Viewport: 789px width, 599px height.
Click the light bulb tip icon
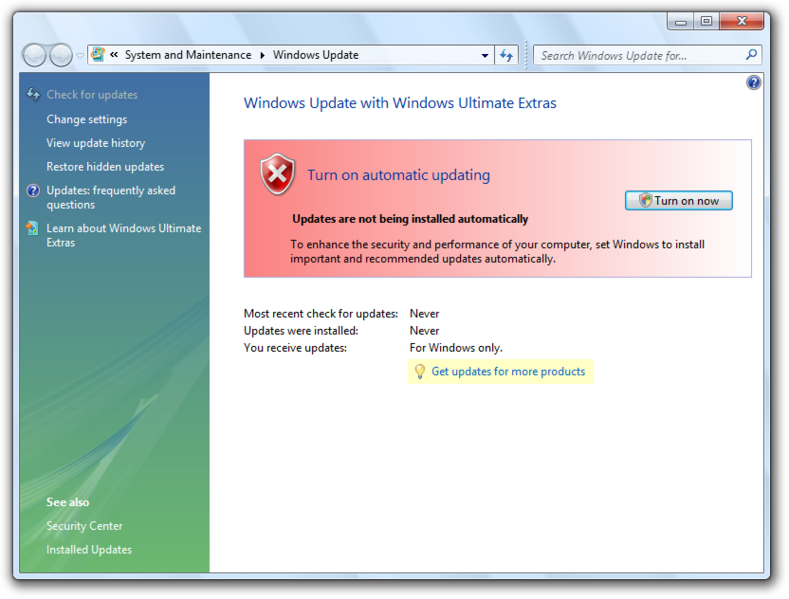point(420,371)
